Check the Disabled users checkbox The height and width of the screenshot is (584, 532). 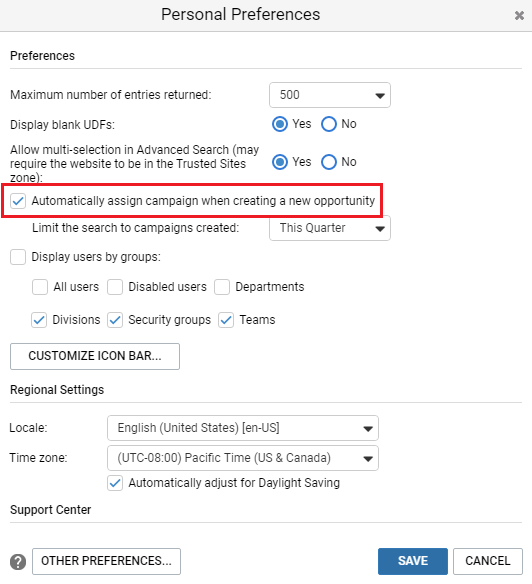(115, 287)
